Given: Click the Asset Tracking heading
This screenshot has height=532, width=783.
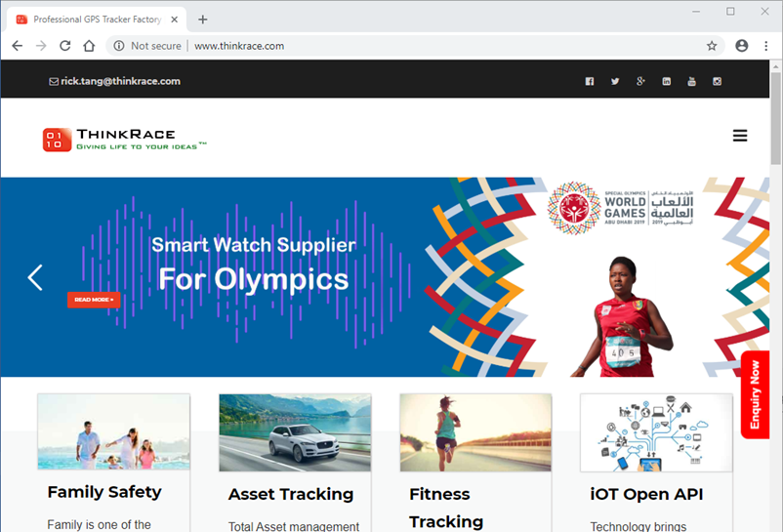Looking at the screenshot, I should point(291,494).
